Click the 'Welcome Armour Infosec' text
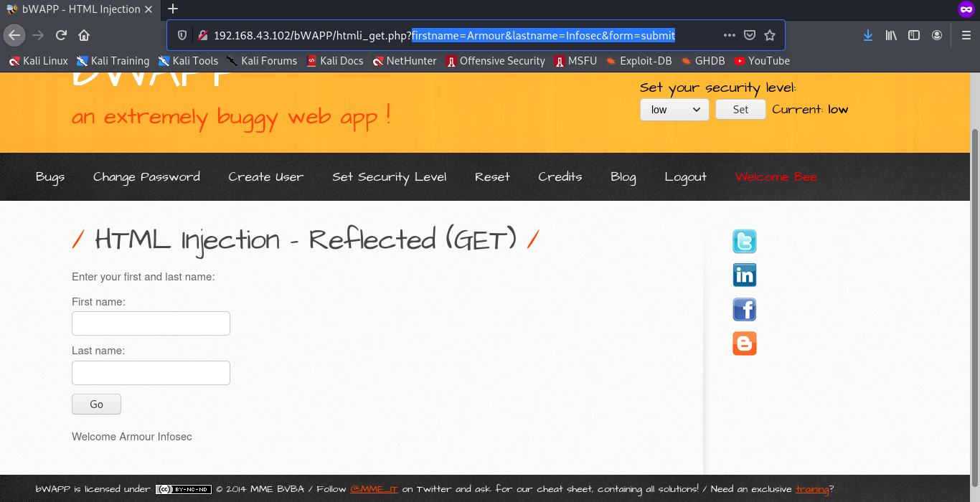The width and height of the screenshot is (980, 502). (132, 437)
